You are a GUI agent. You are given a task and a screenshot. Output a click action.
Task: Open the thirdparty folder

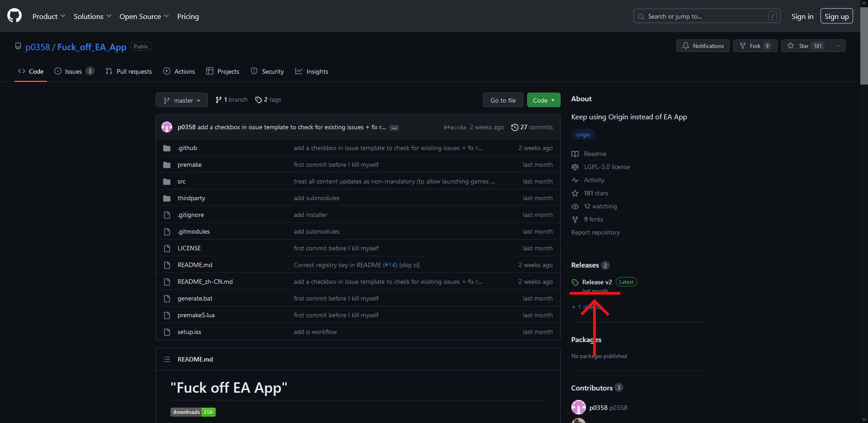click(x=191, y=198)
